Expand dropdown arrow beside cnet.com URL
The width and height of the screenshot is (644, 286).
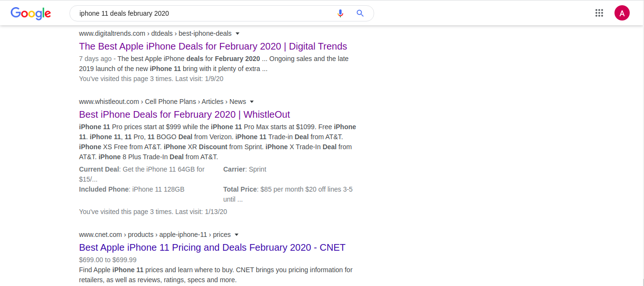click(x=237, y=235)
